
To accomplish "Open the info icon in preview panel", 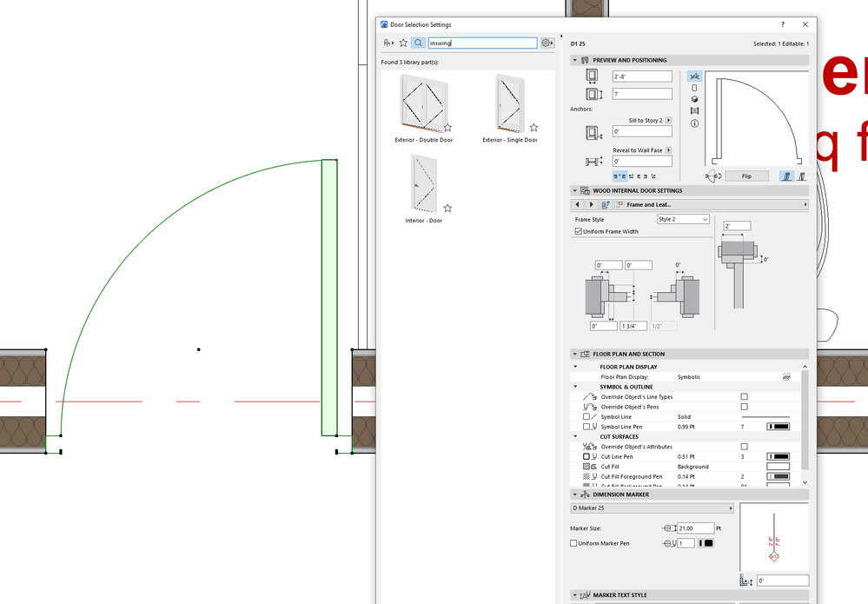I will (693, 121).
